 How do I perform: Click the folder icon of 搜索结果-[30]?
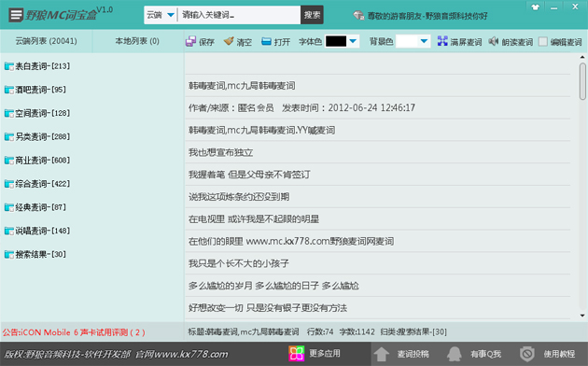pos(9,255)
